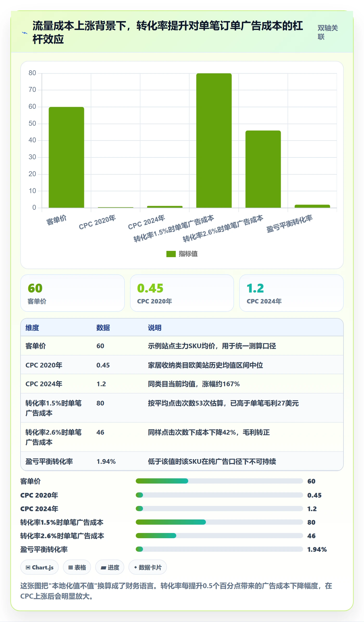The height and width of the screenshot is (622, 364).
Task: Click the 盈亏平衡转化率 x-axis label
Action: pyautogui.click(x=289, y=224)
